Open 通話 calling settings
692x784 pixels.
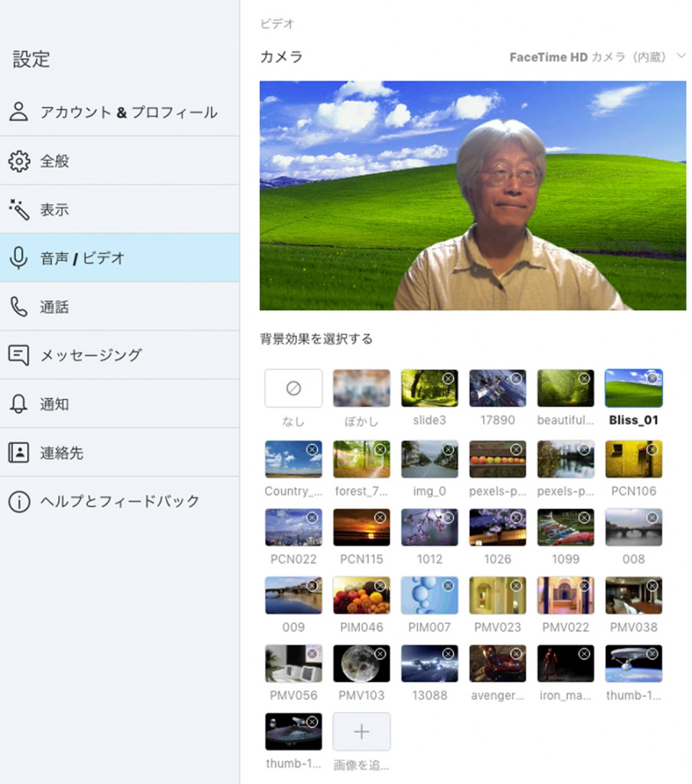(x=119, y=306)
